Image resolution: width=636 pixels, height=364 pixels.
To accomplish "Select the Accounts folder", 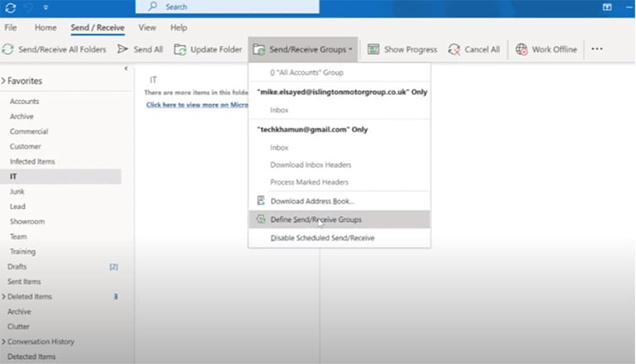I will click(x=24, y=101).
